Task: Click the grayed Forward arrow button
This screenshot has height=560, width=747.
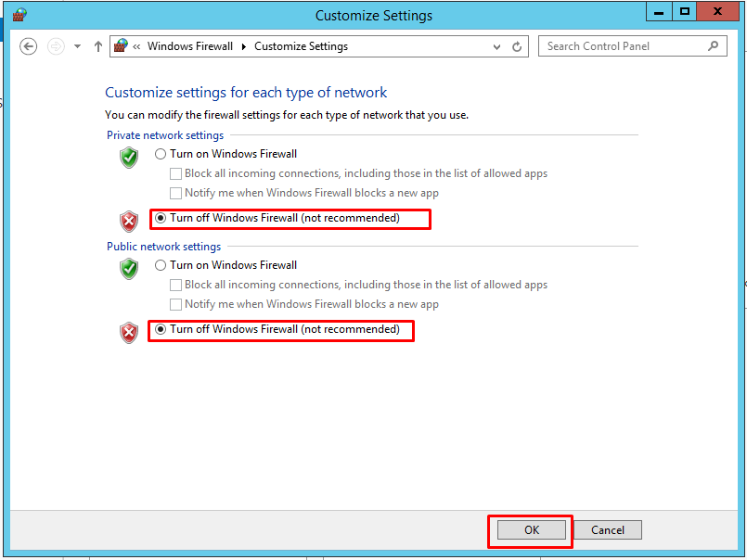Action: click(56, 46)
